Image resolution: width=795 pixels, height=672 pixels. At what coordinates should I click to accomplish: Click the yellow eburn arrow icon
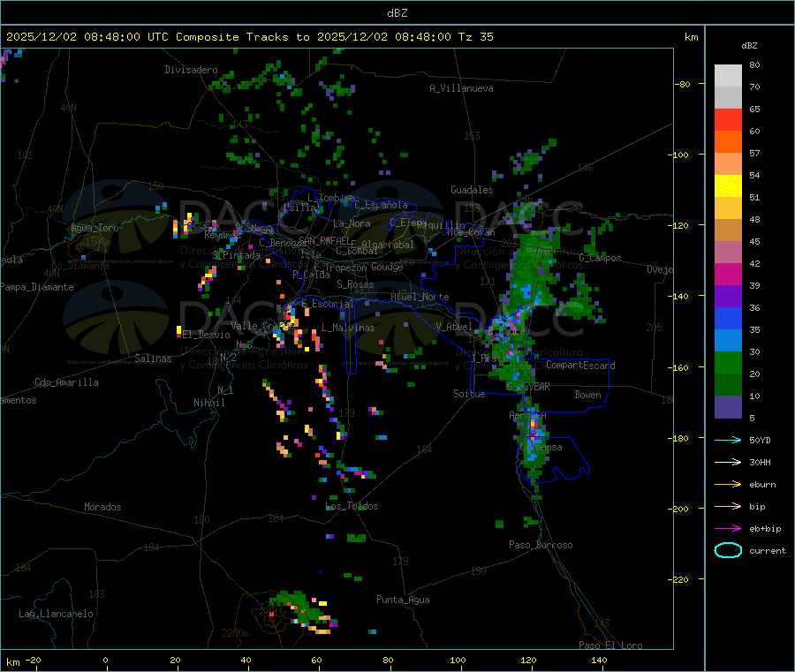click(x=728, y=484)
